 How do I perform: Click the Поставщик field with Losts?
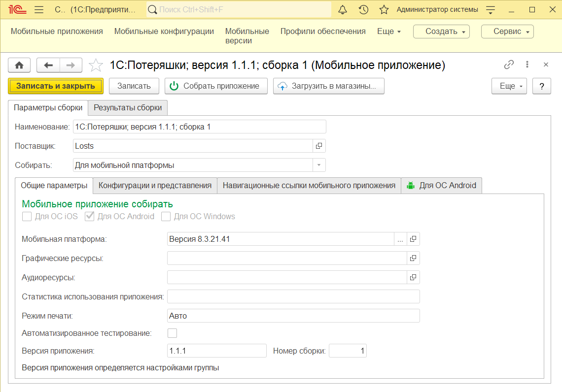[x=193, y=146]
